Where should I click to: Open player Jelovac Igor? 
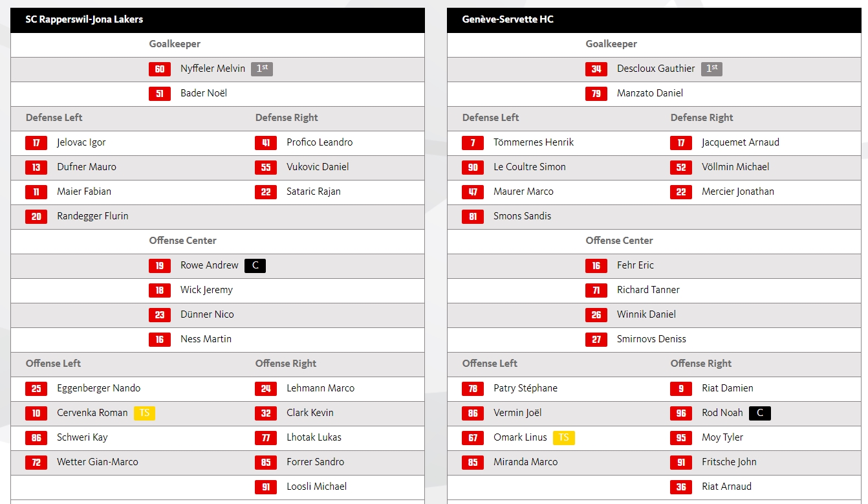pyautogui.click(x=81, y=142)
